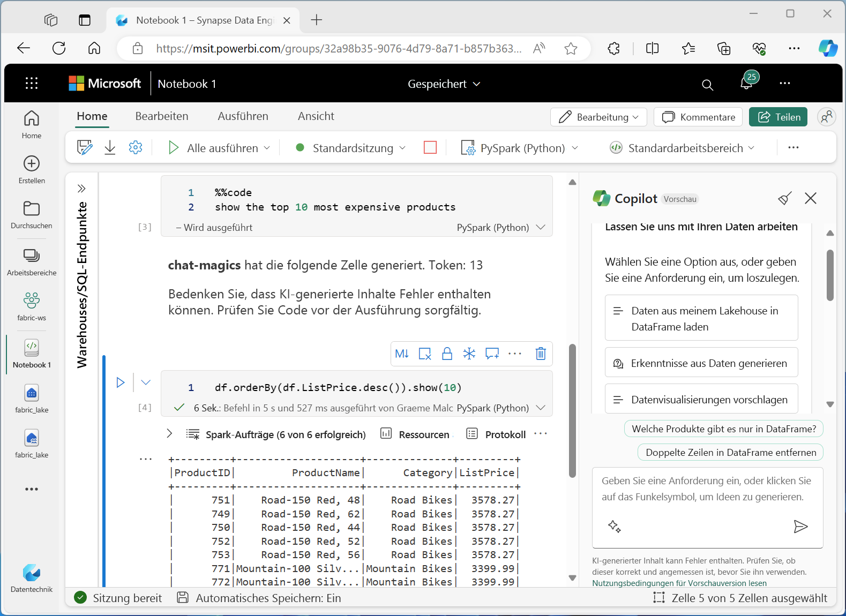The image size is (846, 616).
Task: Open sidebar more items ellipsis
Action: point(32,489)
